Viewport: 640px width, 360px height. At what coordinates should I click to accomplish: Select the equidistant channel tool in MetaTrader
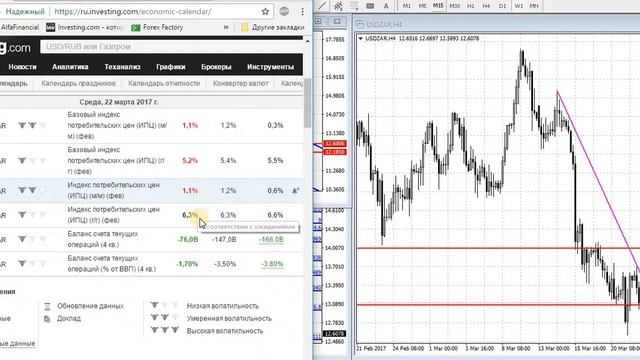pos(338,6)
